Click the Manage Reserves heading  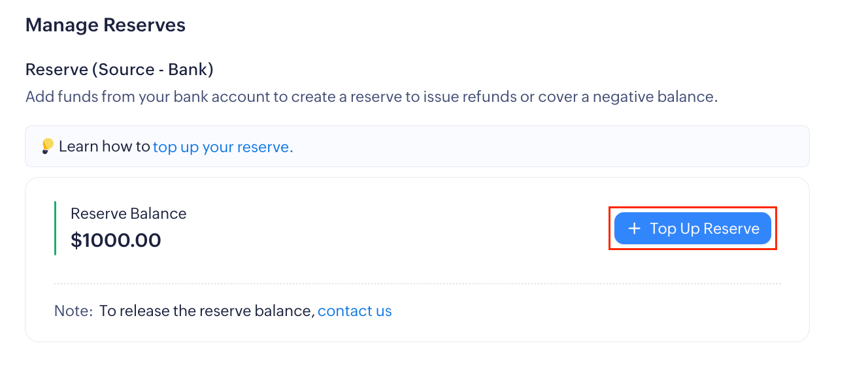pos(105,25)
